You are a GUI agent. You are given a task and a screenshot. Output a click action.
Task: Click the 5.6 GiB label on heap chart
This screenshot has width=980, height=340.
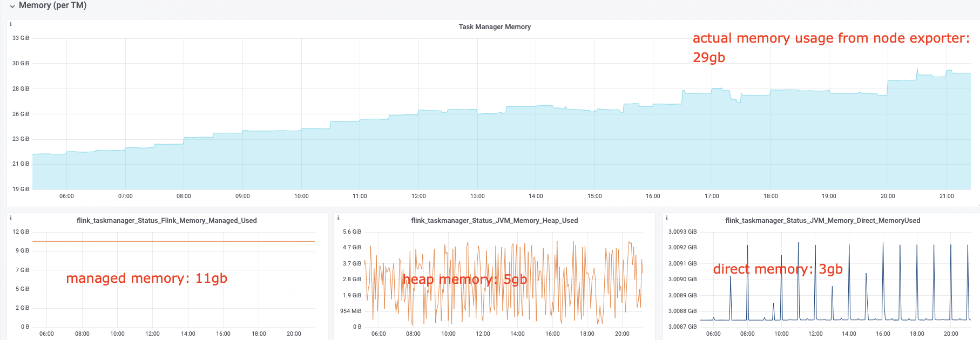(352, 232)
